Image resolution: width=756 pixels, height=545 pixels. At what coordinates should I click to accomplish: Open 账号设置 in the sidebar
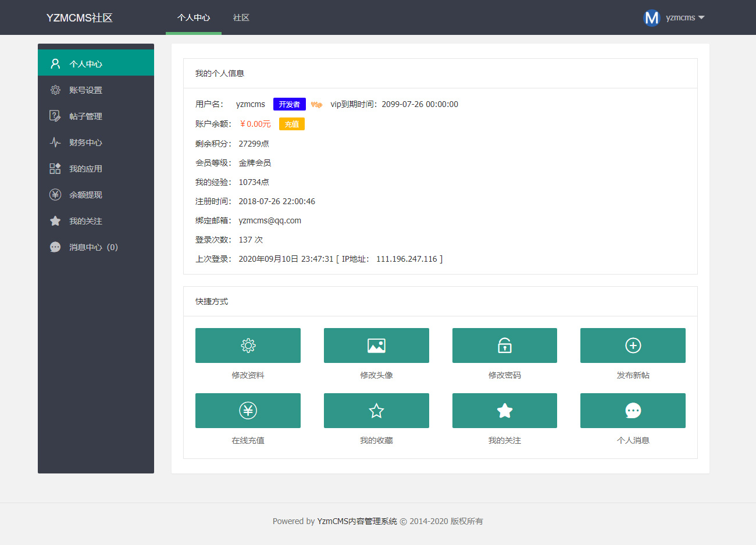(x=85, y=90)
